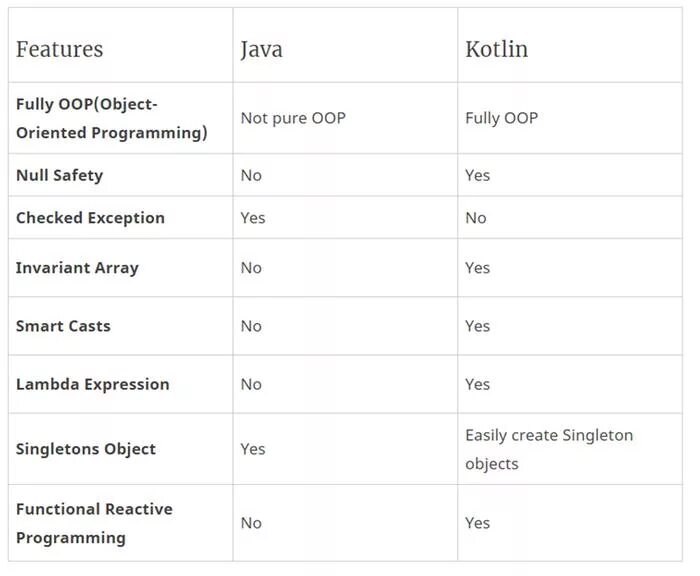Click the "Java" column header
The width and height of the screenshot is (700, 576).
(261, 49)
